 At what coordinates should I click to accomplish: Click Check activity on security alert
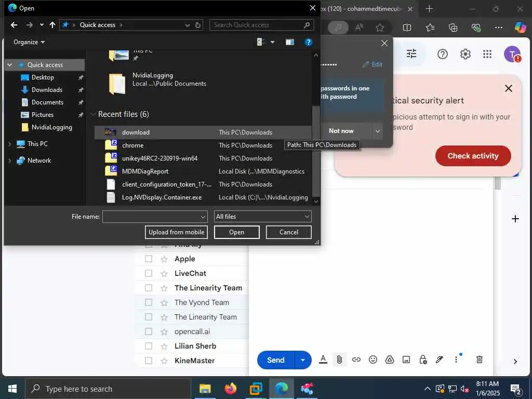point(473,156)
